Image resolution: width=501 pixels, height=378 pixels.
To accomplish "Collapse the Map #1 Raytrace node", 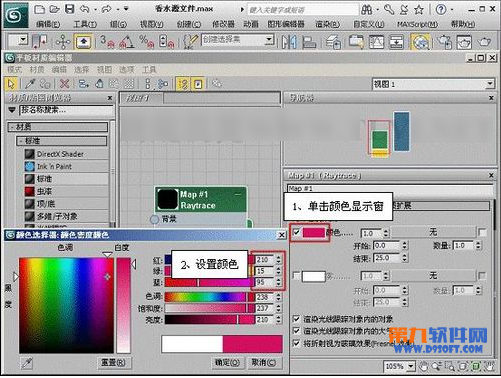I will pyautogui.click(x=238, y=194).
